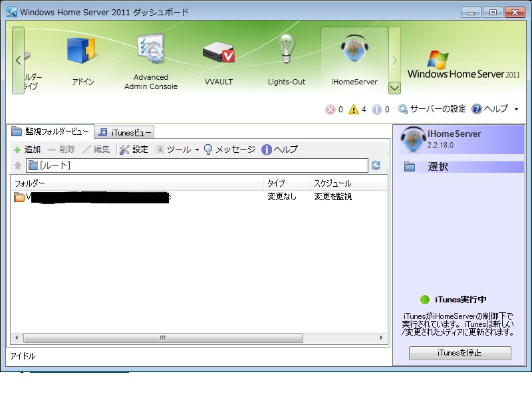Click the dashboard window title icon
The width and height of the screenshot is (532, 420).
[x=12, y=13]
